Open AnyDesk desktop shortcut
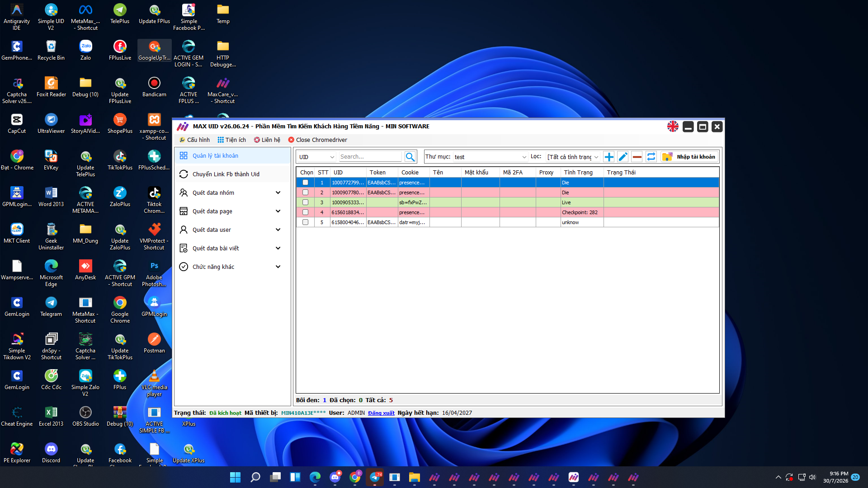 pyautogui.click(x=85, y=270)
